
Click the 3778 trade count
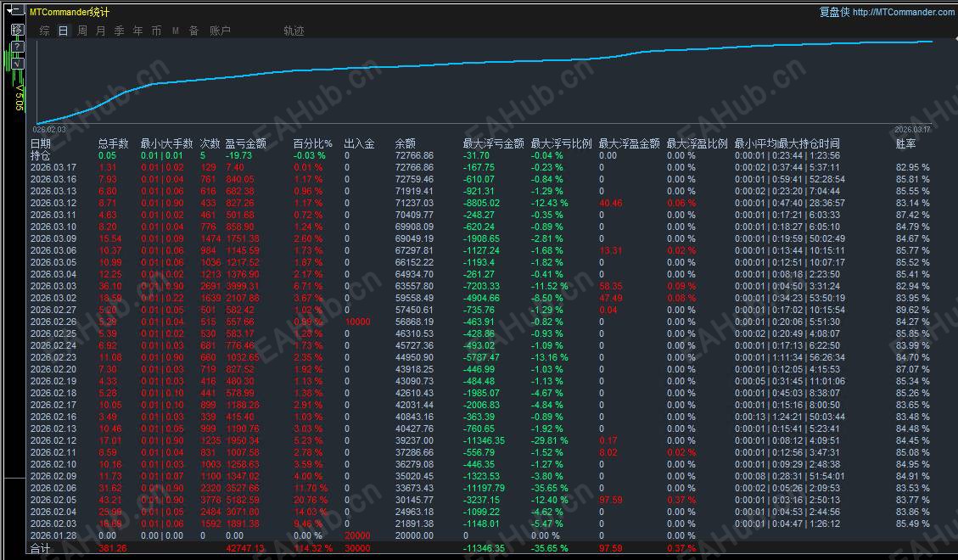click(x=210, y=500)
